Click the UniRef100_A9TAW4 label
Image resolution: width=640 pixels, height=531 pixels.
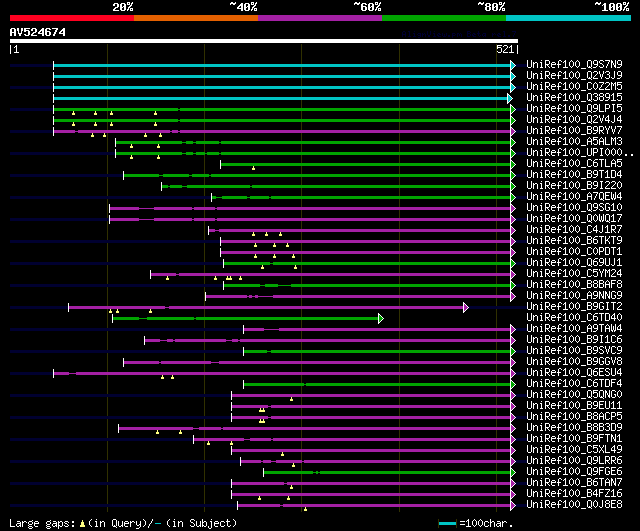574,329
